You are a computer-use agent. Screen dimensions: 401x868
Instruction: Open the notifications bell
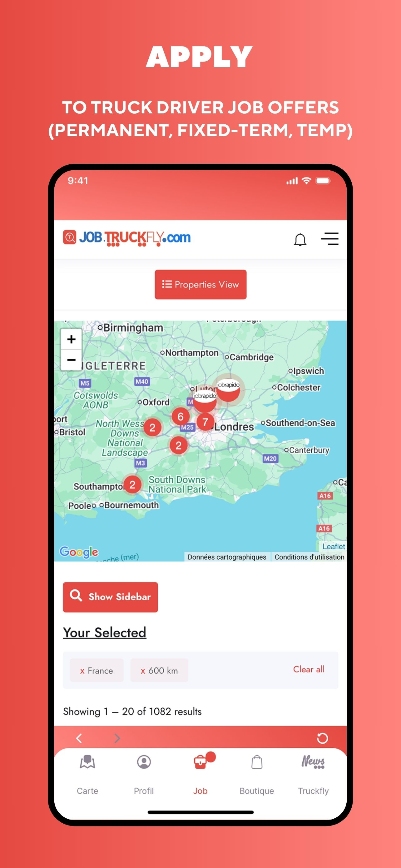point(300,239)
